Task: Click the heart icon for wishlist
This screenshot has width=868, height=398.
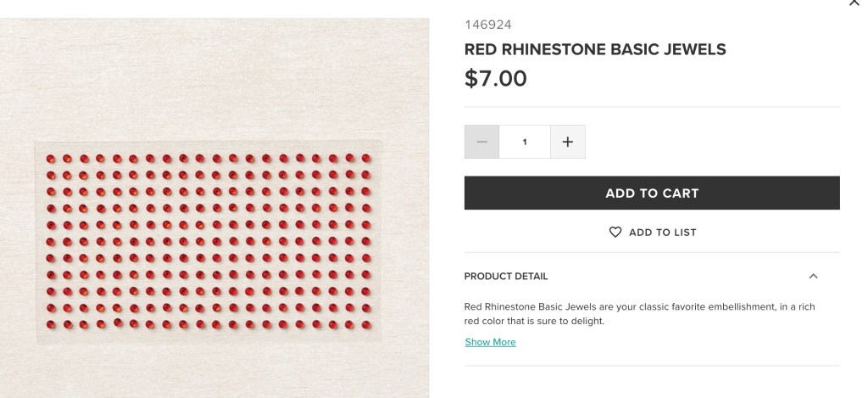Action: point(615,232)
